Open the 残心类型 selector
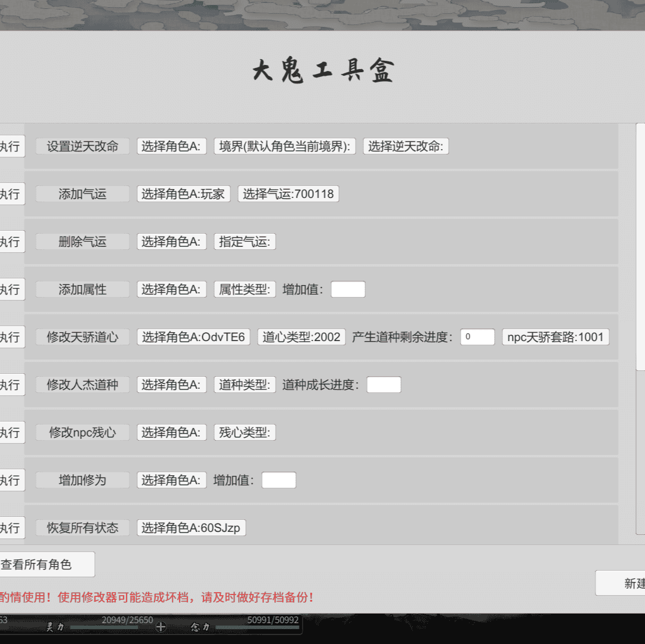645x644 pixels. pos(245,432)
